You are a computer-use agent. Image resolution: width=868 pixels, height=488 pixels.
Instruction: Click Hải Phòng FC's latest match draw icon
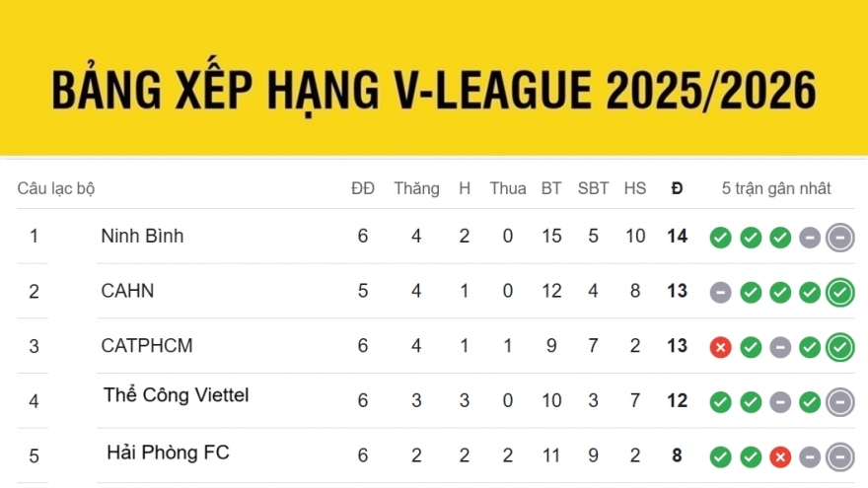pos(840,457)
